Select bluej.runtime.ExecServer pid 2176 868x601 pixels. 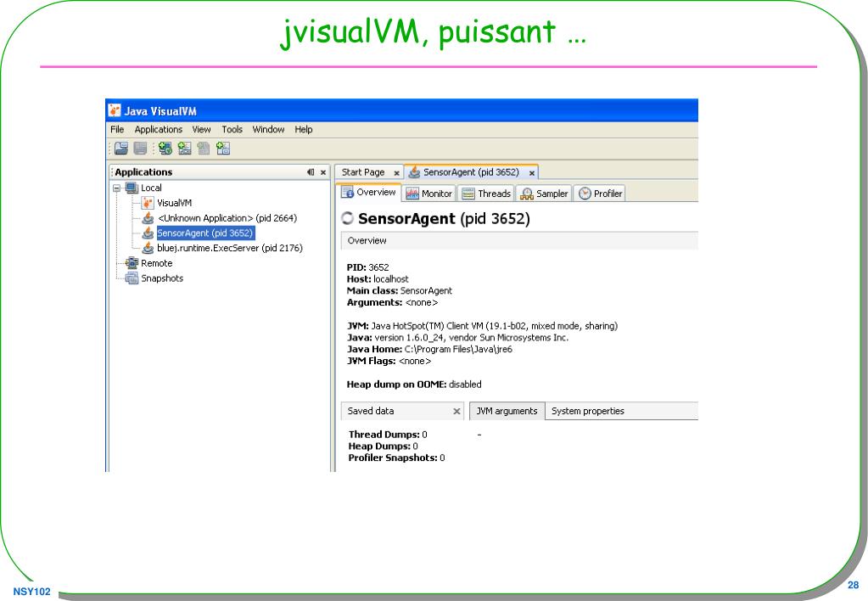pyautogui.click(x=230, y=248)
